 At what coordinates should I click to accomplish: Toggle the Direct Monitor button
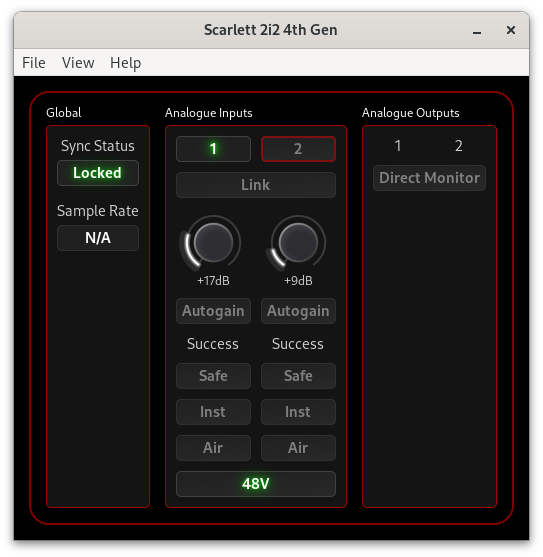[x=429, y=178]
